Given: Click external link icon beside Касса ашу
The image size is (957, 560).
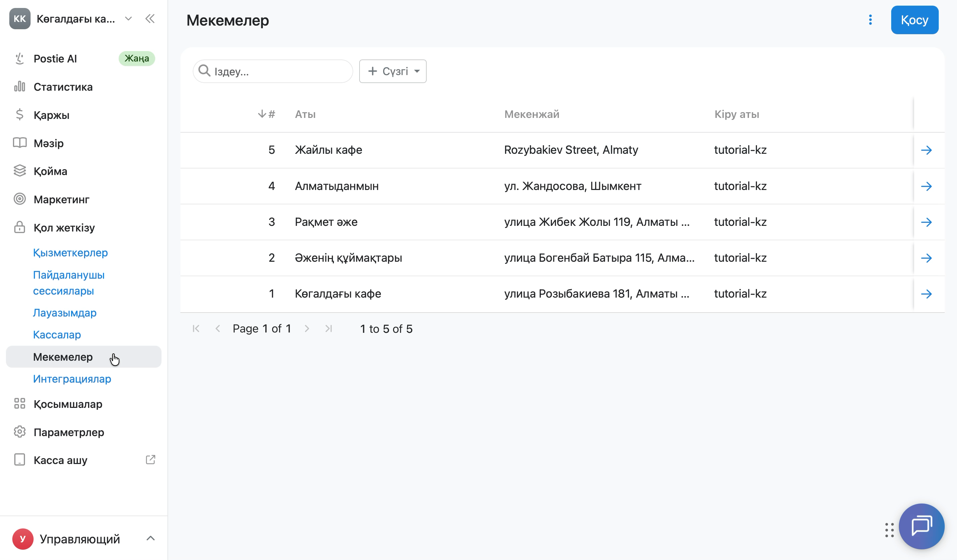Looking at the screenshot, I should [151, 460].
